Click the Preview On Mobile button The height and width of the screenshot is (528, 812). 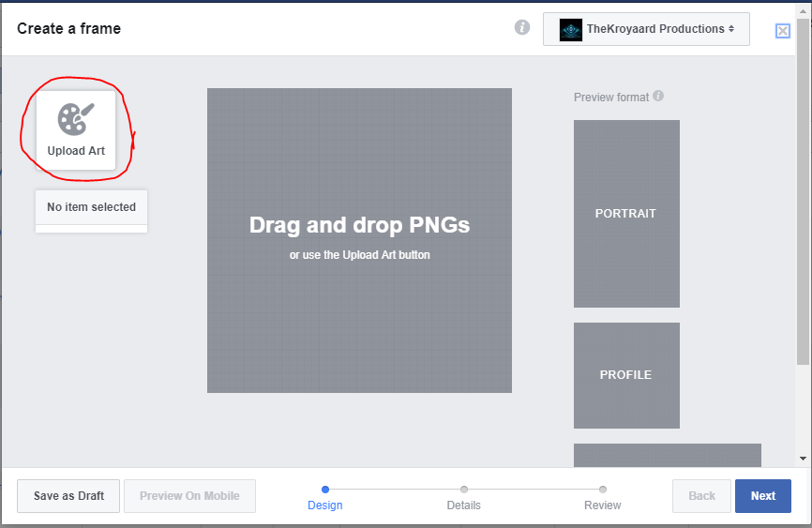189,496
